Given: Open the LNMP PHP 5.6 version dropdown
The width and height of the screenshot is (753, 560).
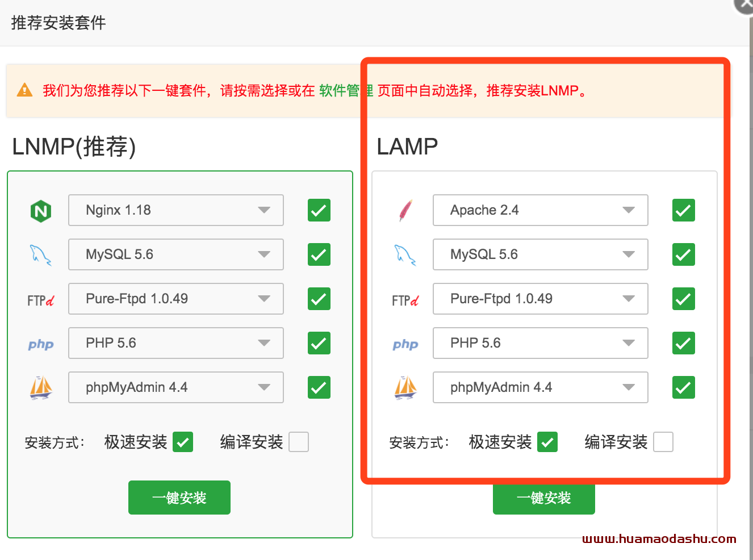Looking at the screenshot, I should click(176, 343).
